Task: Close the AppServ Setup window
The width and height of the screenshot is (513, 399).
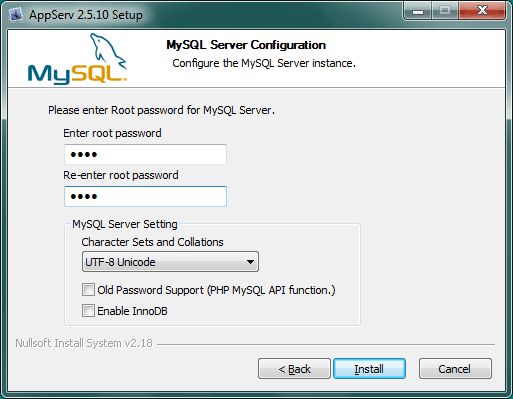Action: (x=482, y=11)
